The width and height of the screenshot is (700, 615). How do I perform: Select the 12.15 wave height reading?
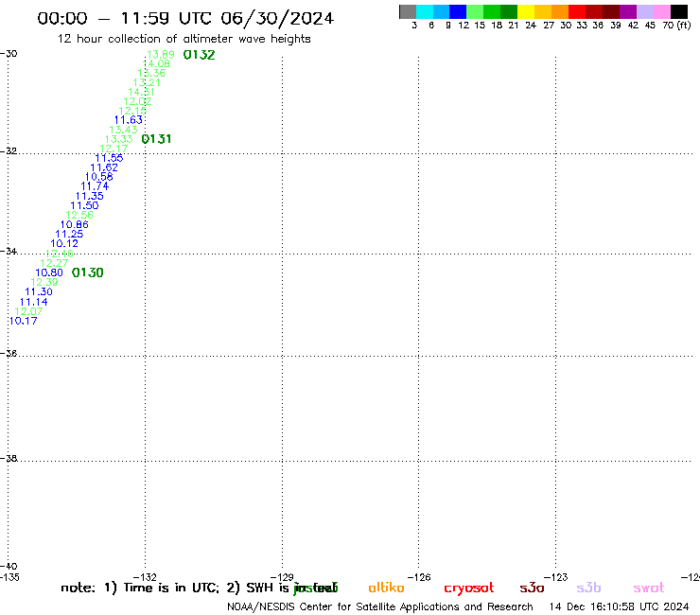click(132, 111)
